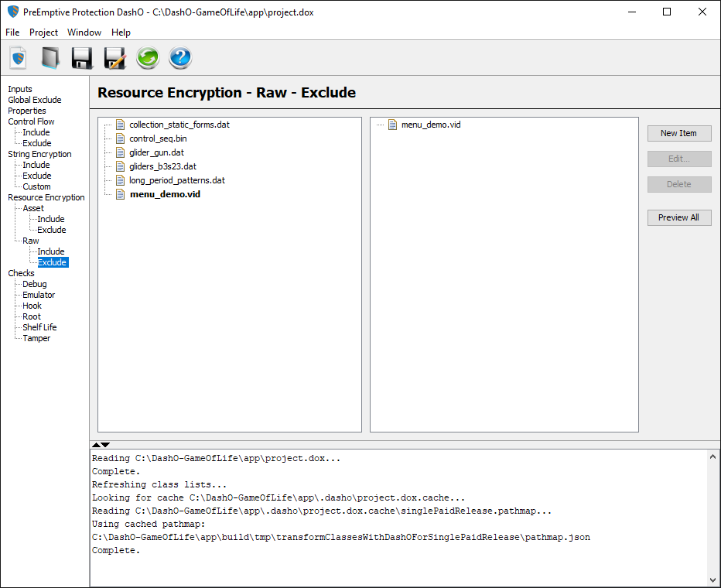The width and height of the screenshot is (721, 588).
Task: Click the Save As floppy-with-pencil icon
Action: (115, 58)
